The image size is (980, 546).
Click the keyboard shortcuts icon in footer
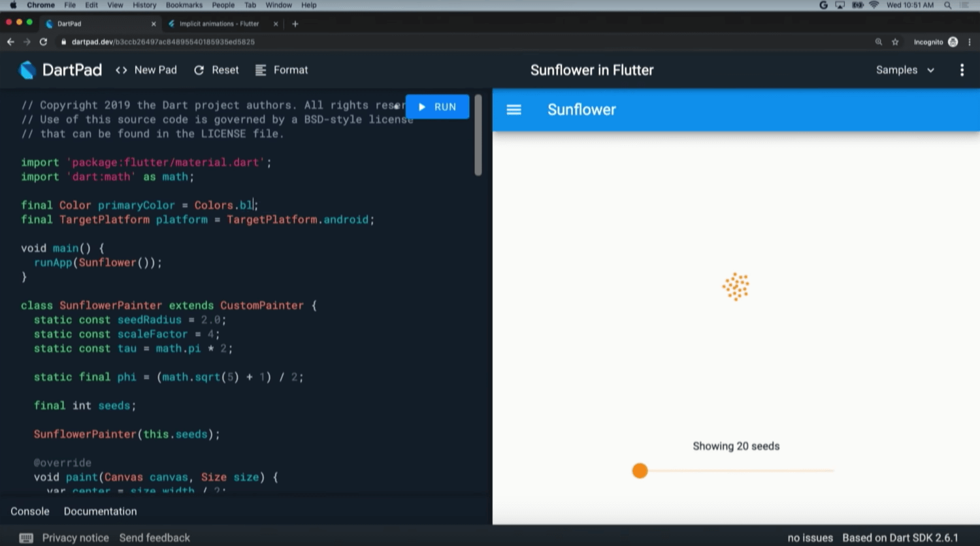26,538
